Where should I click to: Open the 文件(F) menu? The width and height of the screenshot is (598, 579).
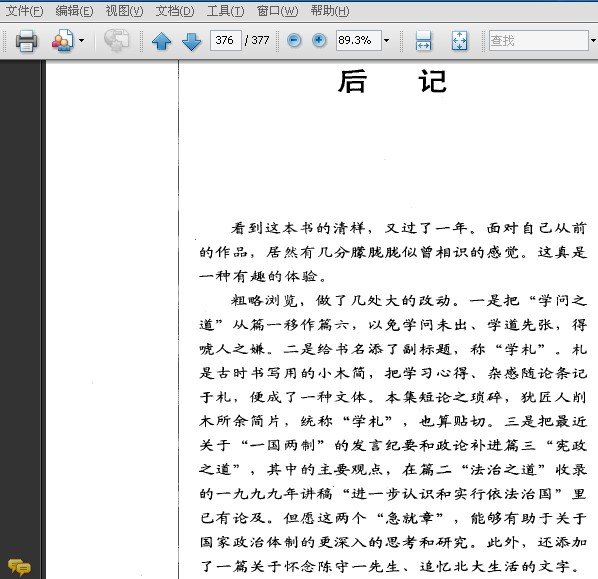[x=24, y=11]
